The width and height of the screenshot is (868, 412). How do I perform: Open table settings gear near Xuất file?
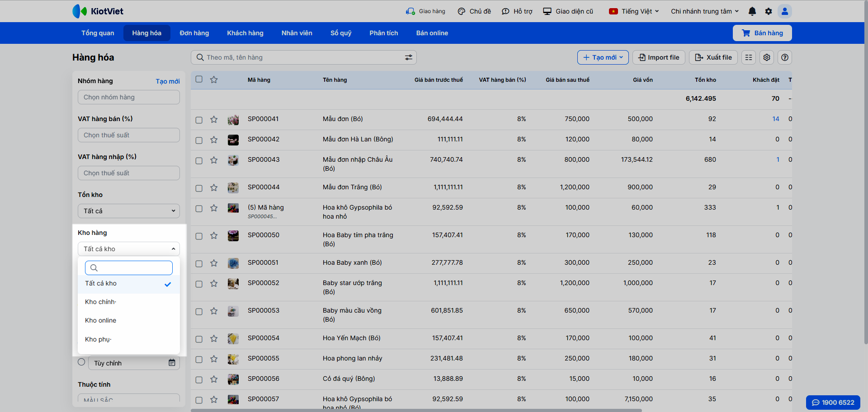pos(767,57)
